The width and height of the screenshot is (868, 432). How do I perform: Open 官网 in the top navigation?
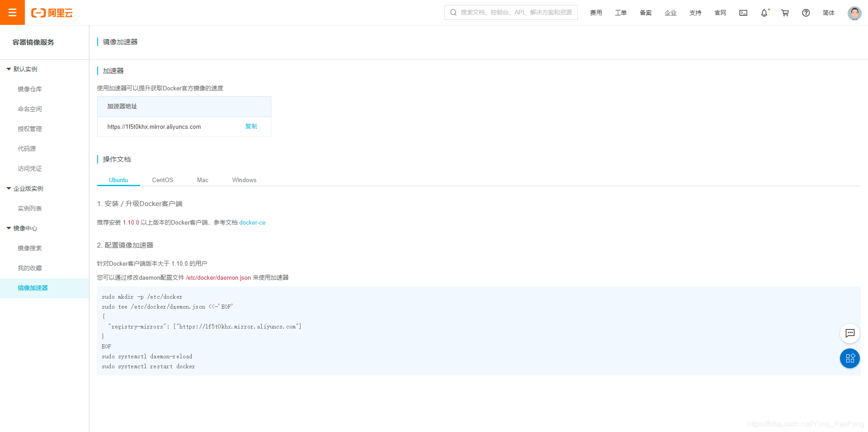point(720,13)
